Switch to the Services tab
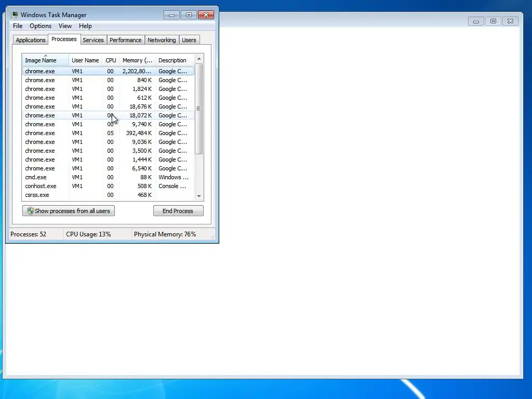This screenshot has width=532, height=399. (93, 40)
